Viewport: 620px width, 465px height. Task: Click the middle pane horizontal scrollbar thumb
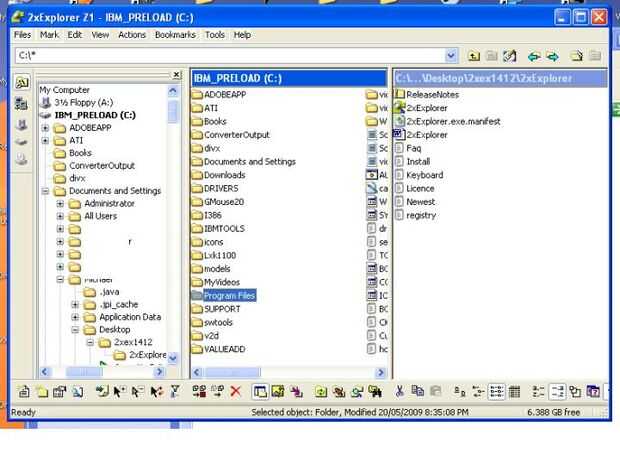[x=232, y=372]
